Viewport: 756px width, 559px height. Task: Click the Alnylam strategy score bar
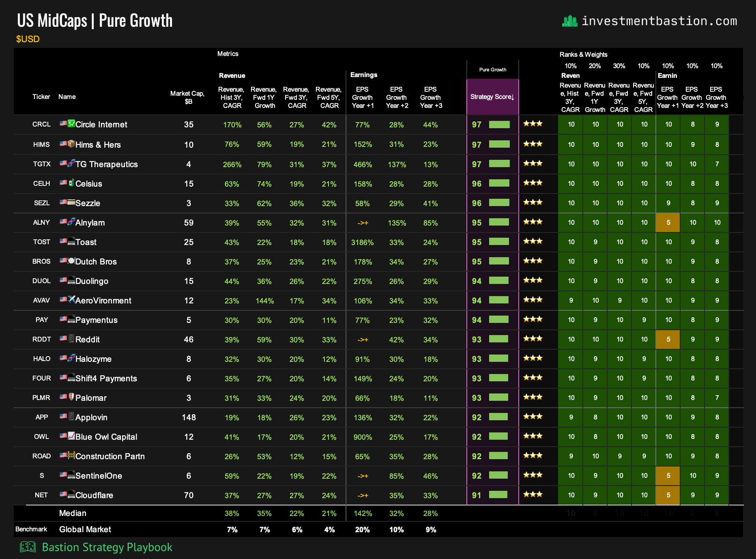pos(499,222)
